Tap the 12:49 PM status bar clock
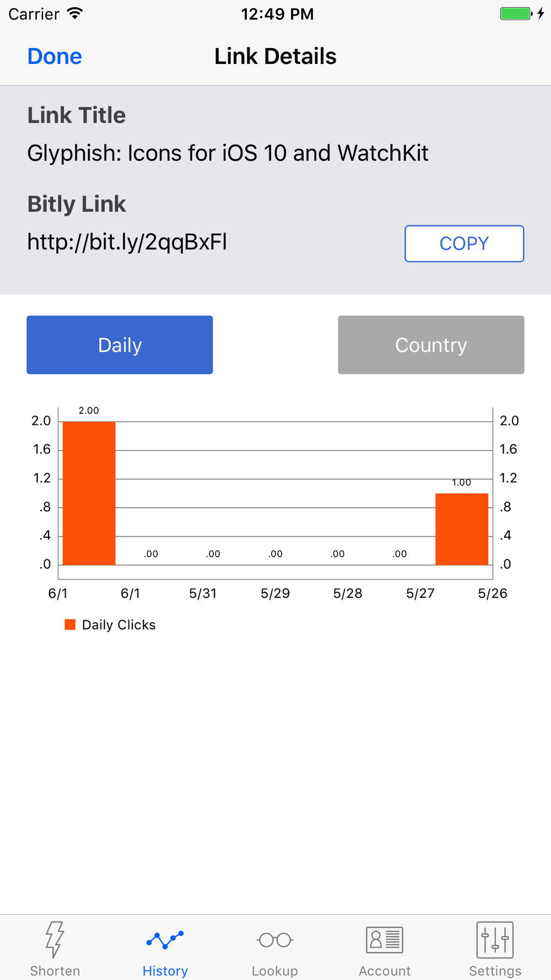 pyautogui.click(x=277, y=14)
